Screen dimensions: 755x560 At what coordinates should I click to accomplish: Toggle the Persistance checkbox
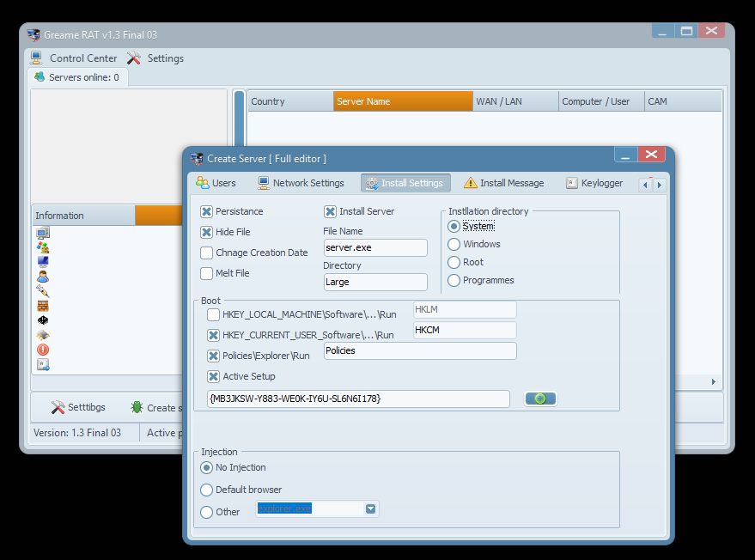click(x=206, y=211)
